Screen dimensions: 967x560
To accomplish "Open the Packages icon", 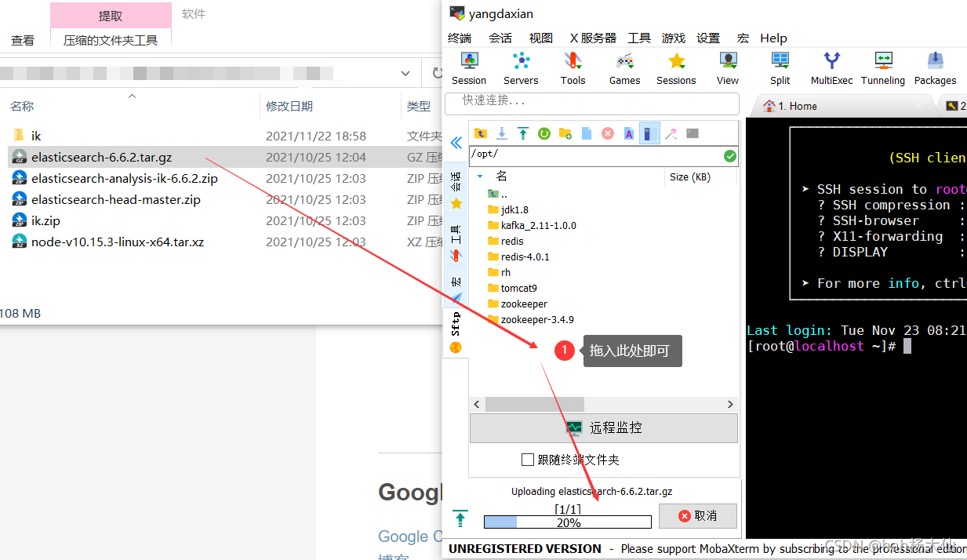I will [935, 68].
